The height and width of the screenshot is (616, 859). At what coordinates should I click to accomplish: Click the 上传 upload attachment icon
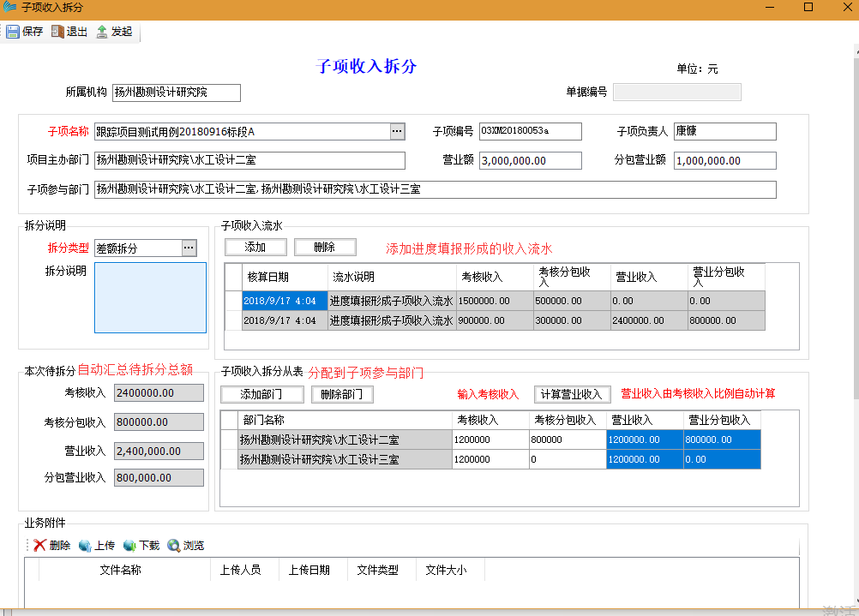coord(85,546)
